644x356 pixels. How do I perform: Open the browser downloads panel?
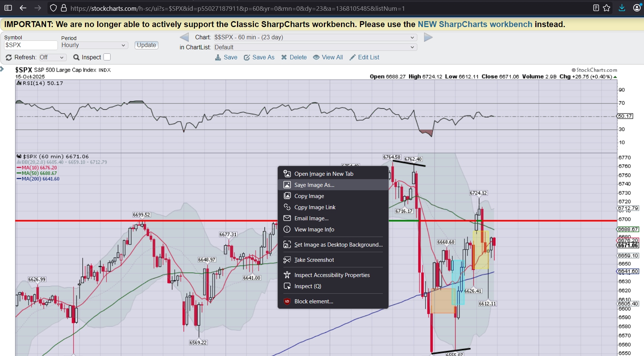pos(622,8)
